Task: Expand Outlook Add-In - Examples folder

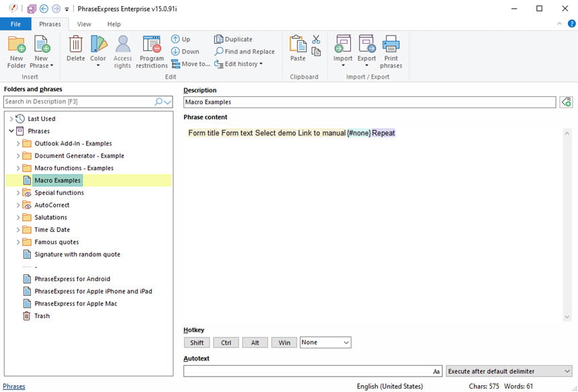Action: click(x=18, y=143)
